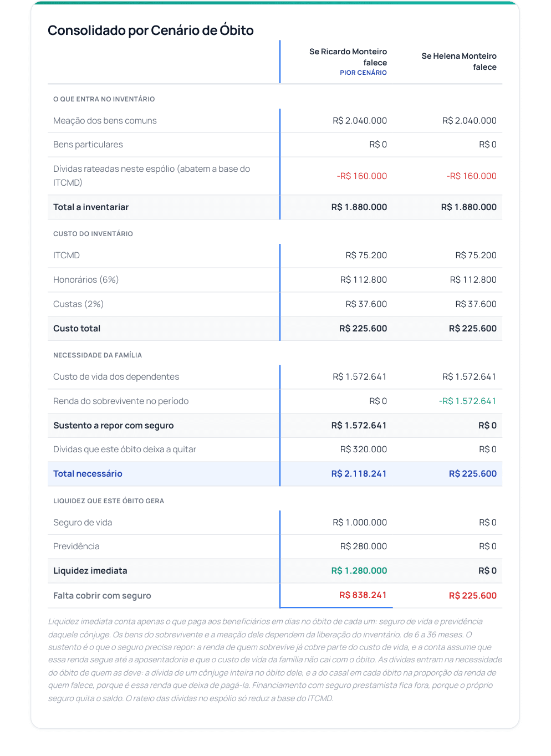Click the 'Seguro de vida' R$ 1.000.000 value
The image size is (551, 756).
click(x=360, y=523)
